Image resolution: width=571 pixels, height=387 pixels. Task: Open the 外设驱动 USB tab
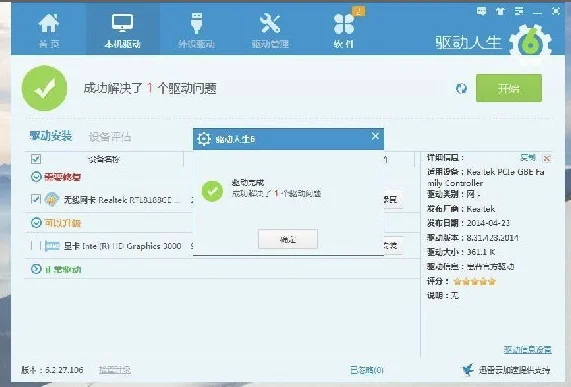[196, 31]
